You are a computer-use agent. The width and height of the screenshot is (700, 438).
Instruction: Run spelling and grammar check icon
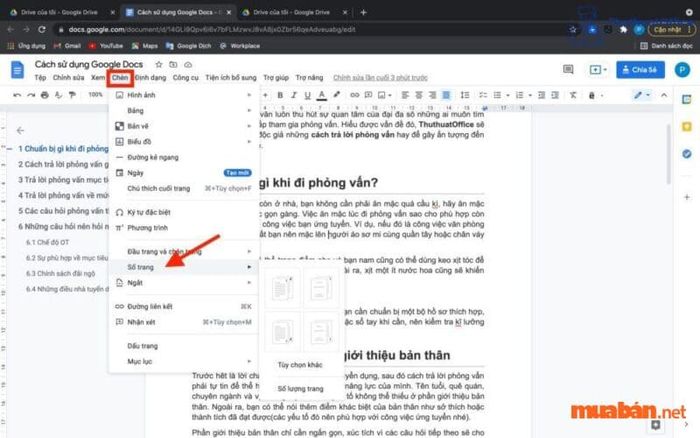tap(58, 95)
